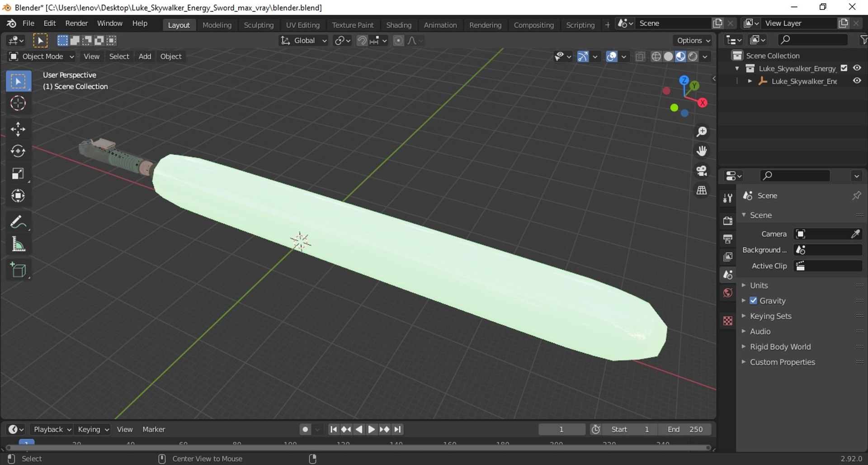Switch to the Shading workspace tab
Image resolution: width=868 pixels, height=465 pixels.
pos(399,25)
